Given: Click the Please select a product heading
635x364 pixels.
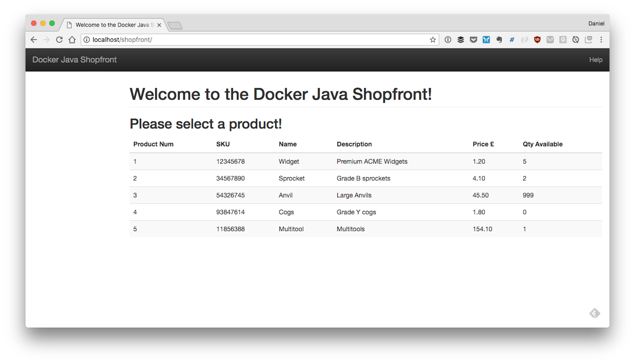Looking at the screenshot, I should pyautogui.click(x=206, y=124).
